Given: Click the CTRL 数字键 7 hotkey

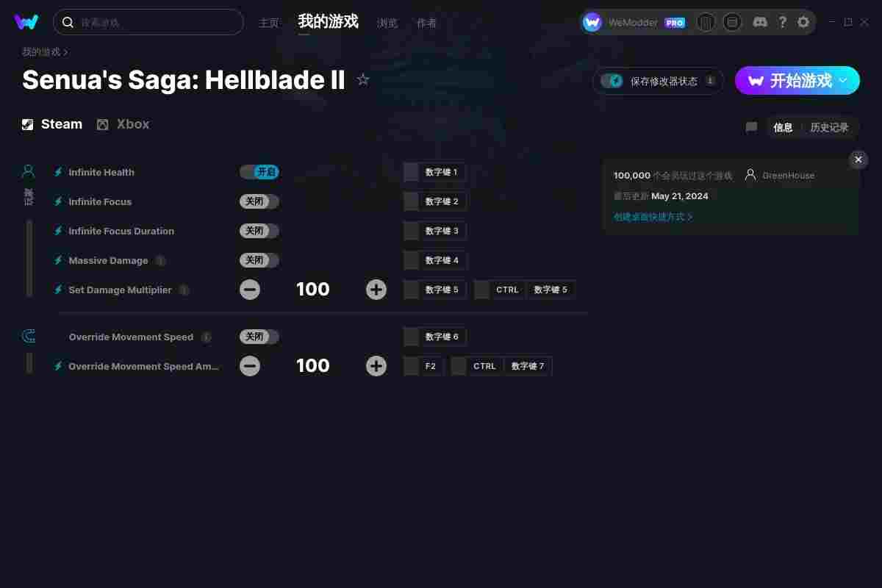Looking at the screenshot, I should (x=501, y=366).
